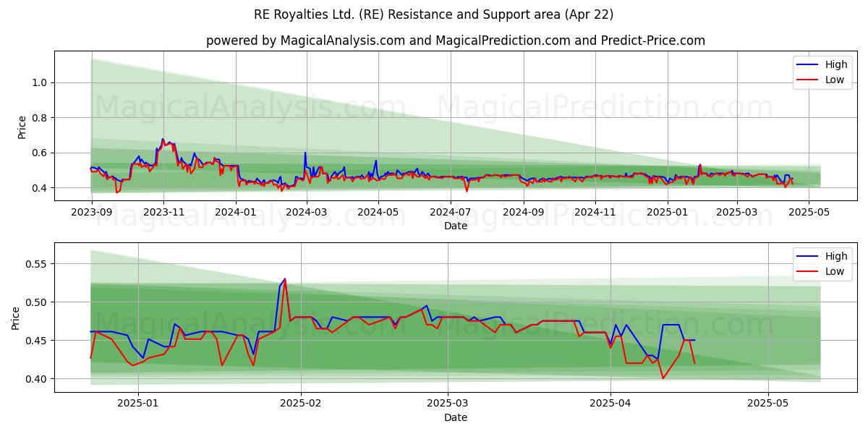Click the chart title 'RE Royalties Ltd. (RE) Resistance and Support area (Apr 22)'
868x434 pixels.
434,14
